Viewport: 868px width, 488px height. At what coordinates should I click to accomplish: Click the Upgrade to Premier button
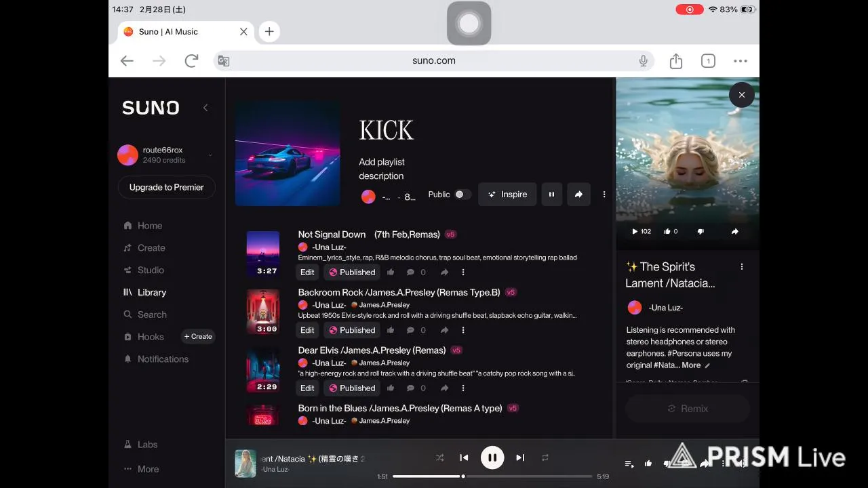coord(167,187)
